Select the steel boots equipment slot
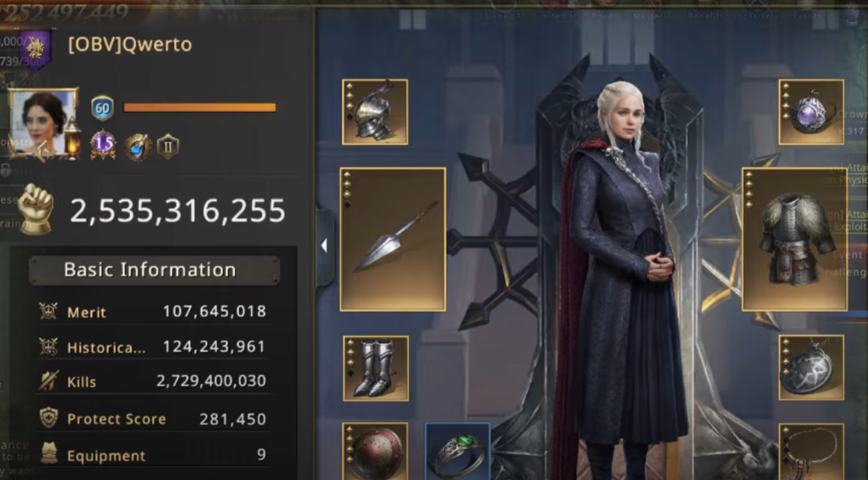Viewport: 868px width, 480px height. pos(376,368)
